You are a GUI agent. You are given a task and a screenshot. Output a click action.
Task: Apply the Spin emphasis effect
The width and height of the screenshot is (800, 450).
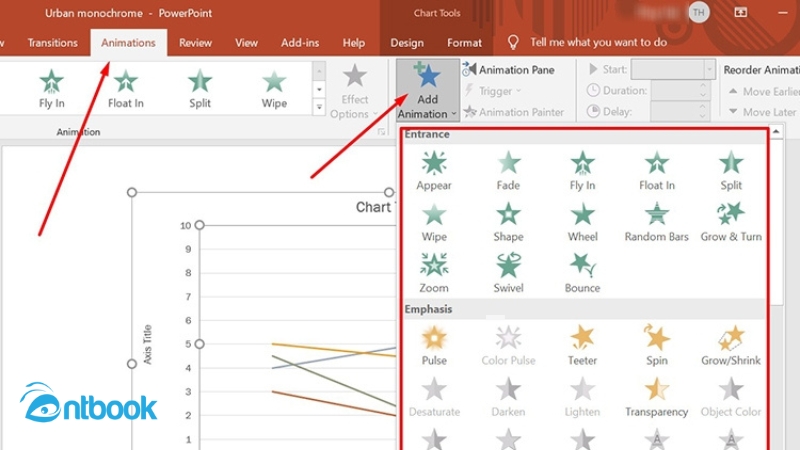coord(657,346)
